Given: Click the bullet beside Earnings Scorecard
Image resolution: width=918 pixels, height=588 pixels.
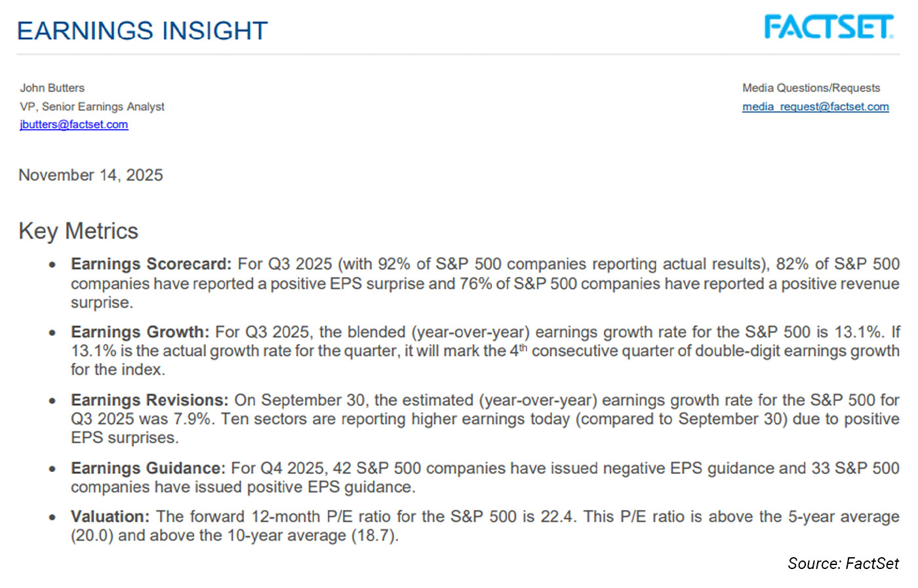Looking at the screenshot, I should coord(52,265).
